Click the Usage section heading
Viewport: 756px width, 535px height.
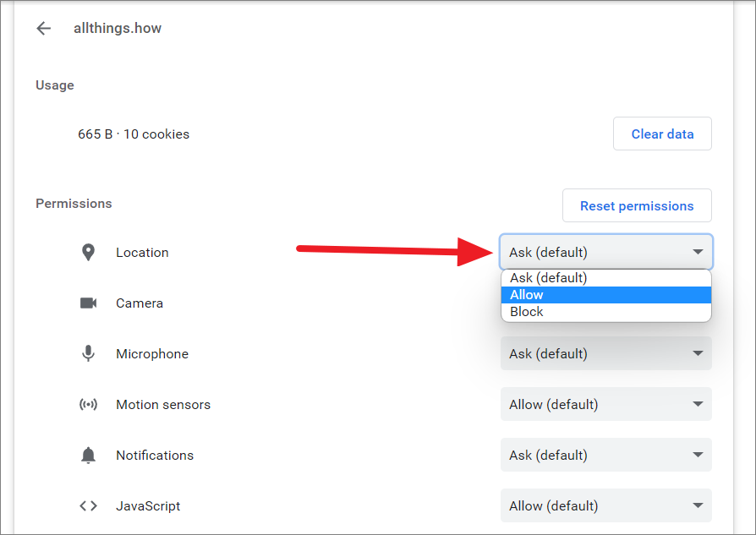(x=55, y=85)
